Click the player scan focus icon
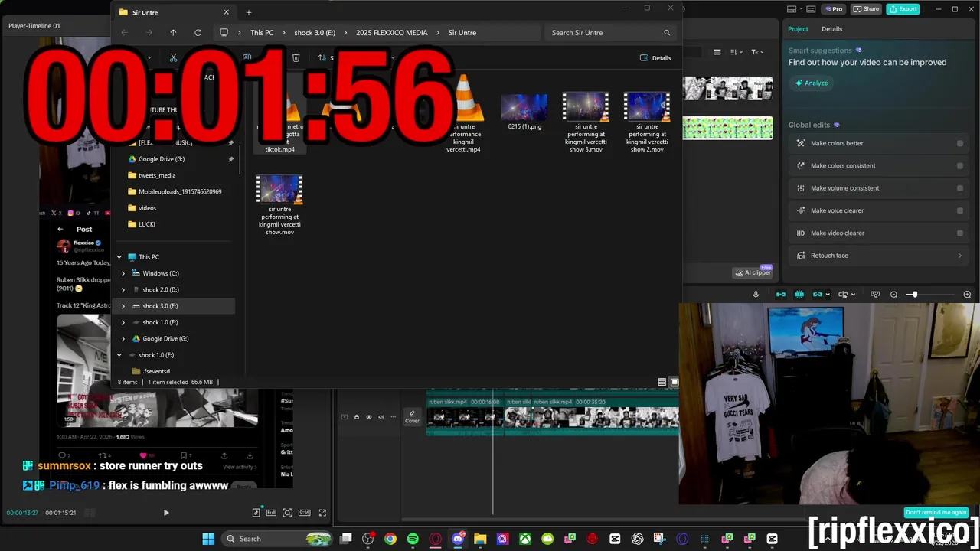The image size is (980, 551). [287, 513]
